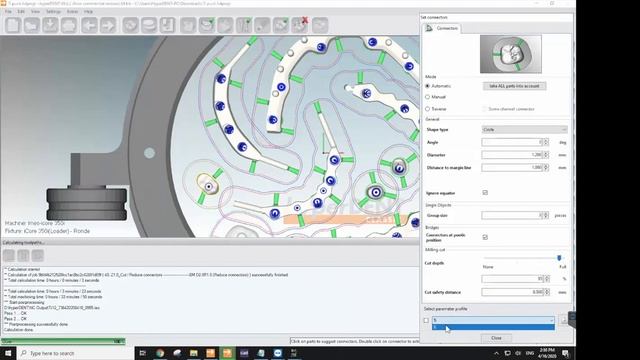Click the connector preview thumbnail image
This screenshot has width=640, height=360.
coord(511,54)
